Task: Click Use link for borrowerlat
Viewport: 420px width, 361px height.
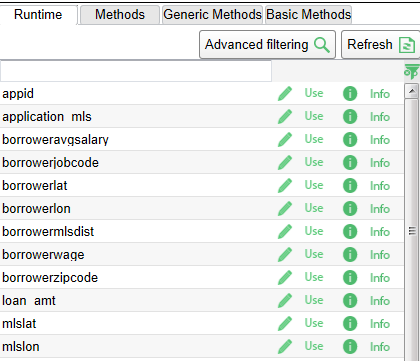Action: 314,185
